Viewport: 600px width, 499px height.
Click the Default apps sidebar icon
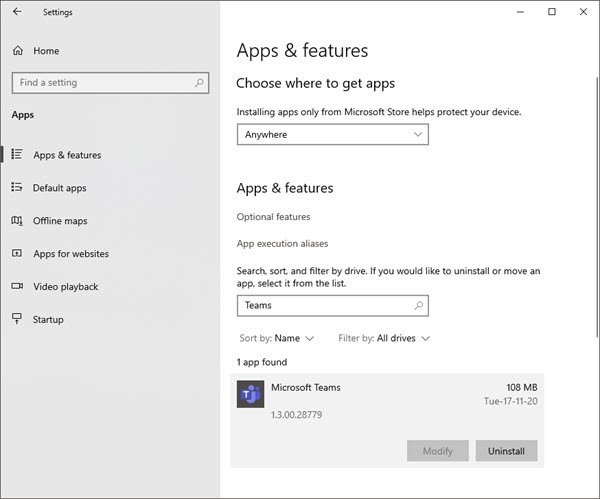pos(17,188)
